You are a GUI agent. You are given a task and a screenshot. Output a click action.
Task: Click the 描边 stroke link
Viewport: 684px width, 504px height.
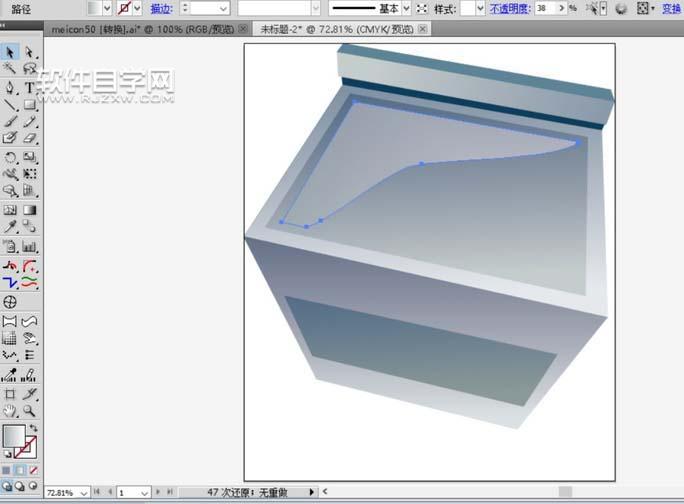[161, 8]
